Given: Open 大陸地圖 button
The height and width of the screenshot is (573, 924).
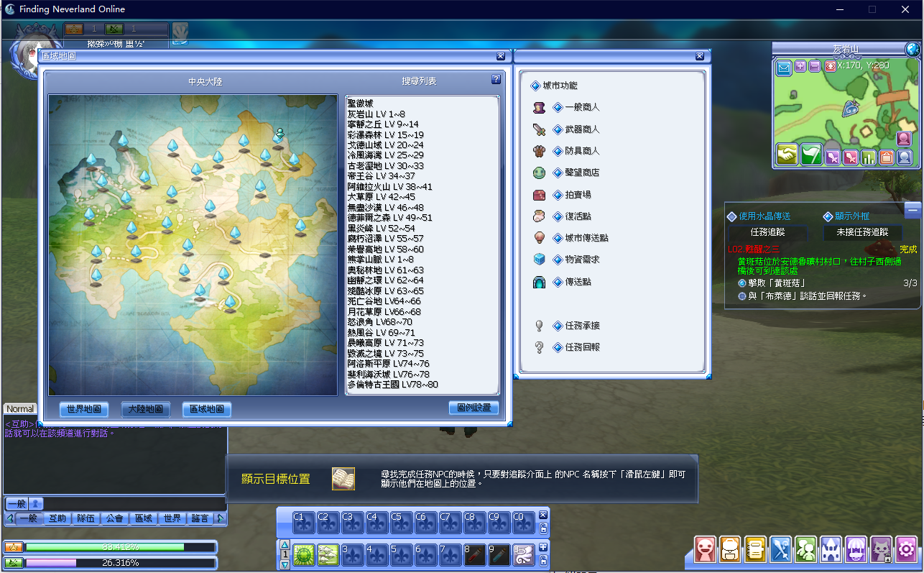Looking at the screenshot, I should tap(145, 409).
